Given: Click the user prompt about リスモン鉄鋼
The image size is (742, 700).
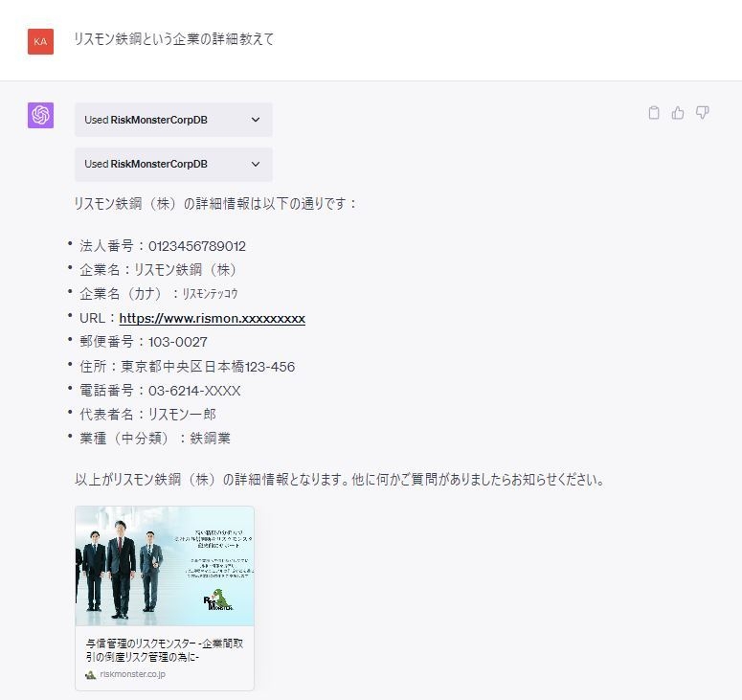Looking at the screenshot, I should [x=173, y=39].
